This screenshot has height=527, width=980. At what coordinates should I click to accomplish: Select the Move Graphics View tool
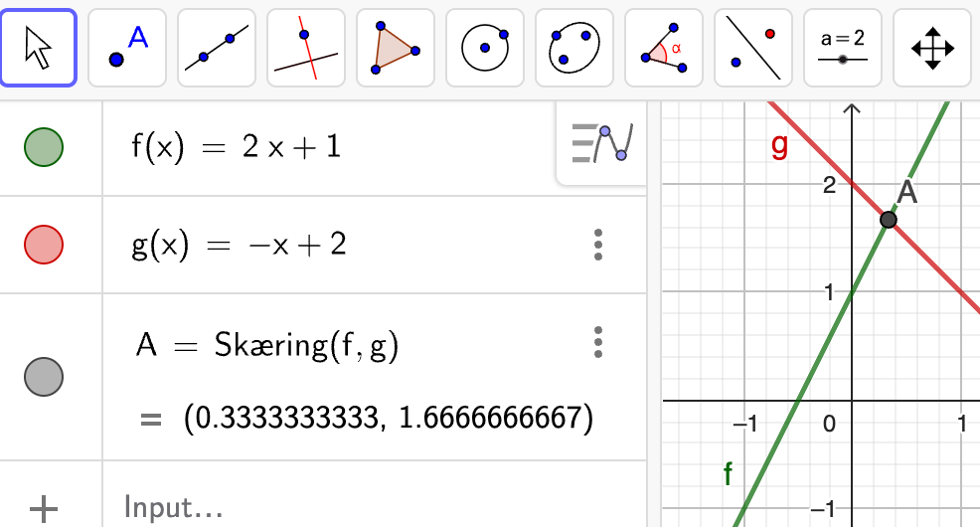[932, 48]
